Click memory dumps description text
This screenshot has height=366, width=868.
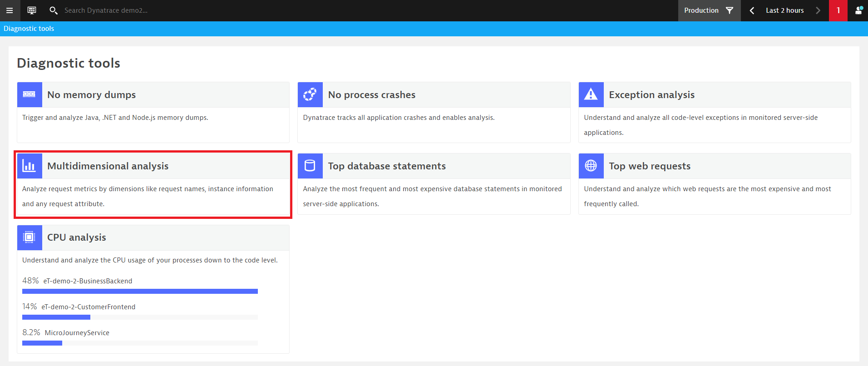point(115,118)
